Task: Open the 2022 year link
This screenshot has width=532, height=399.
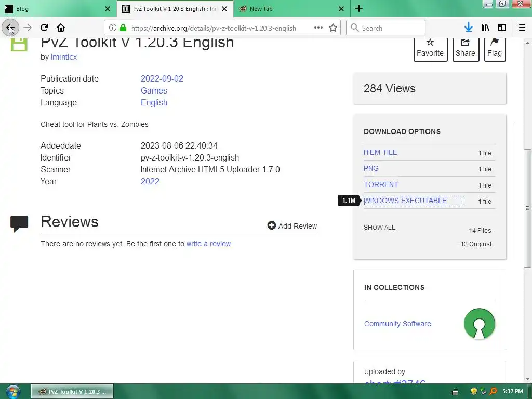Action: 150,181
